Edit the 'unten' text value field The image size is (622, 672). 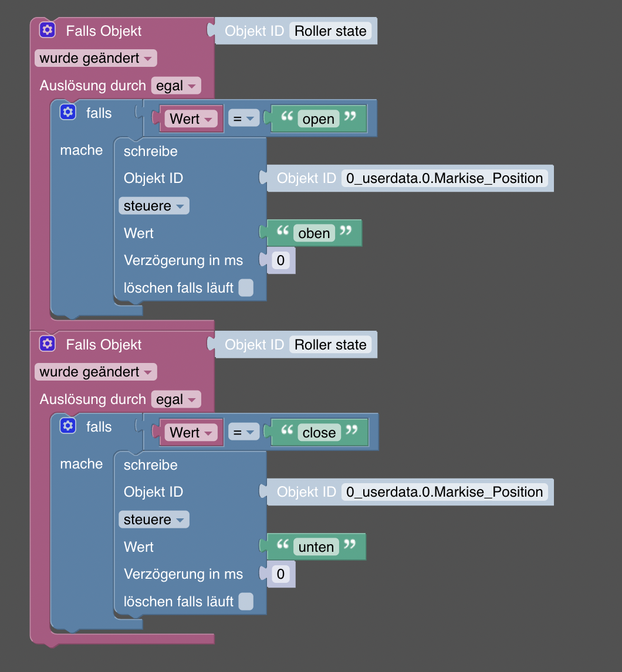coord(316,547)
